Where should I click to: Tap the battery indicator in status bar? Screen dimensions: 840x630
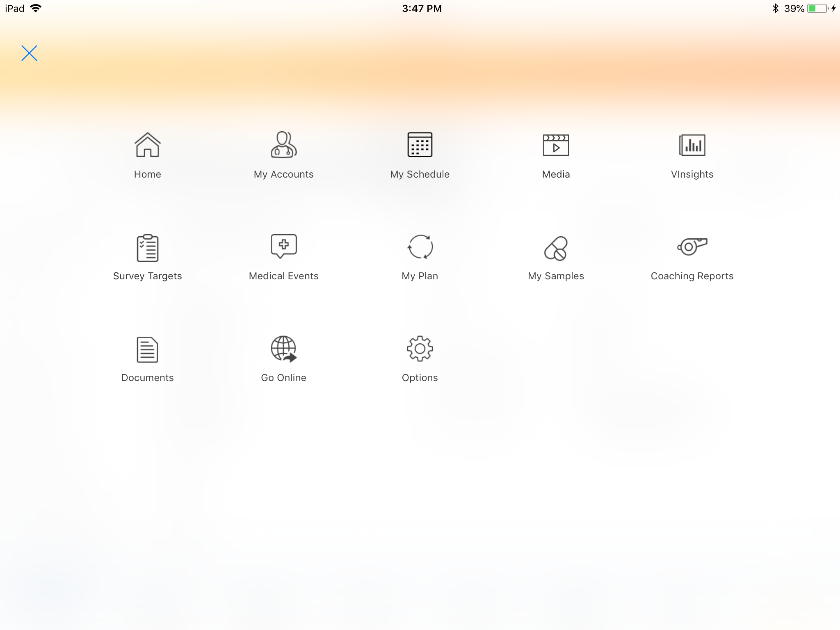(x=817, y=9)
